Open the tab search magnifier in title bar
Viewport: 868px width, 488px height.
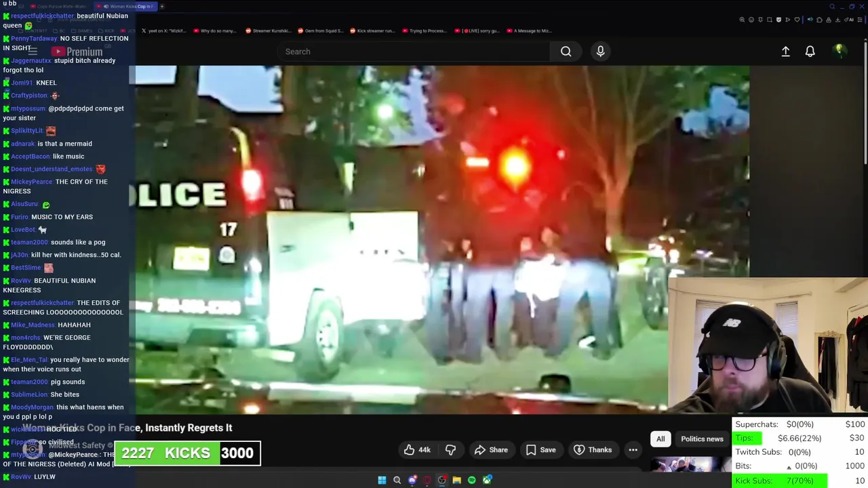(x=832, y=7)
